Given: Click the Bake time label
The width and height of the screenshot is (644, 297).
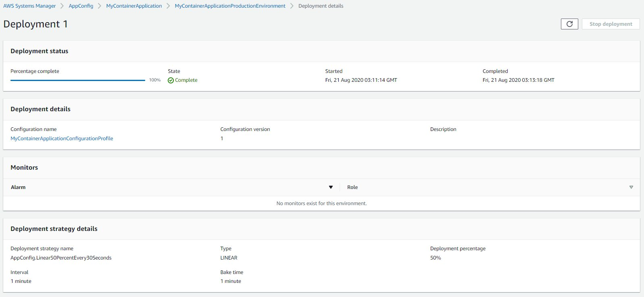Looking at the screenshot, I should pos(232,272).
